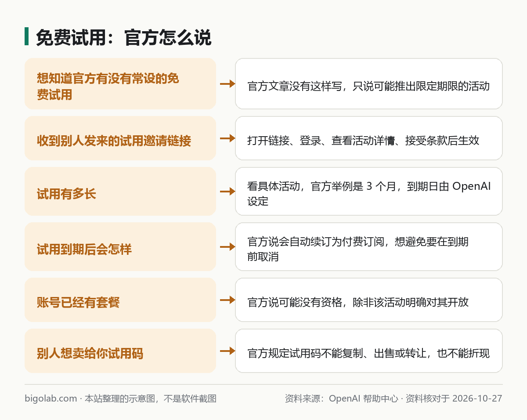Select the card '别人想卖给你试用码'
The width and height of the screenshot is (527, 420).
120,351
